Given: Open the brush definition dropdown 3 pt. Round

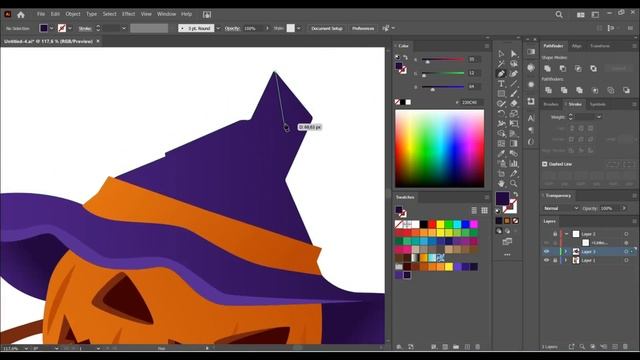Looking at the screenshot, I should tap(218, 28).
